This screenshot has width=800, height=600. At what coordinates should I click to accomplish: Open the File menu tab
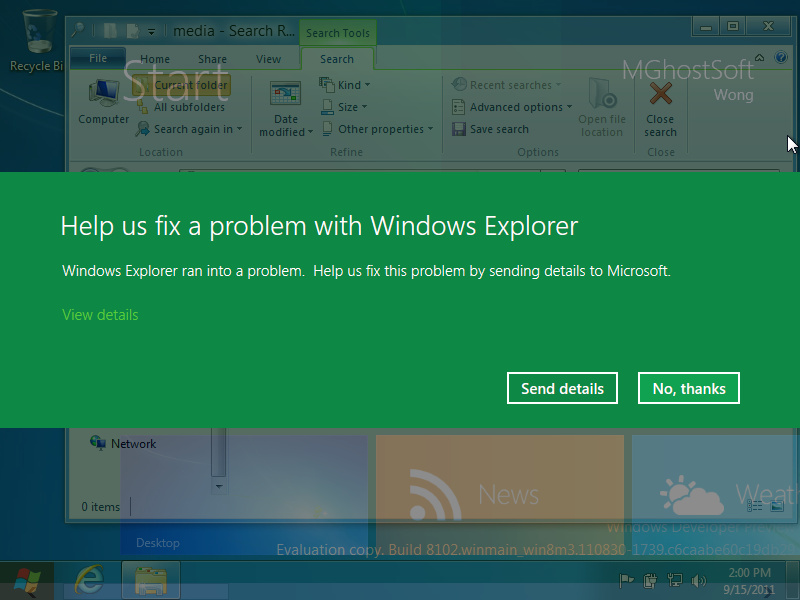pos(98,59)
